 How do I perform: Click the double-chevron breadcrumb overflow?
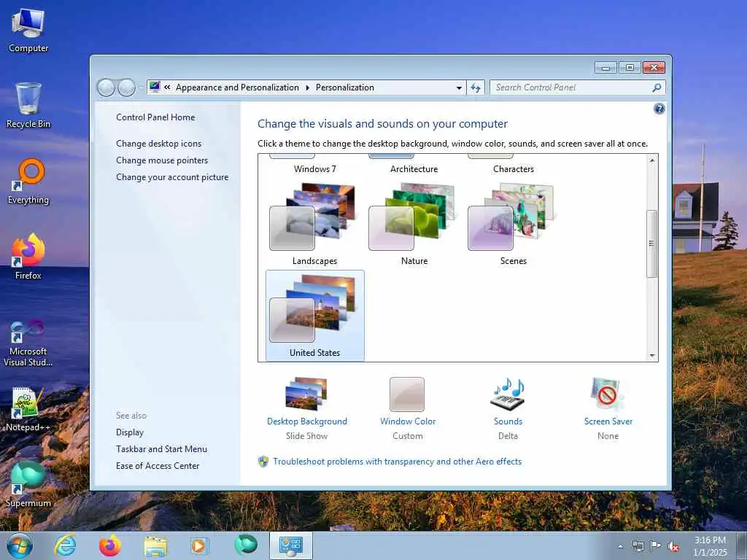tap(167, 87)
